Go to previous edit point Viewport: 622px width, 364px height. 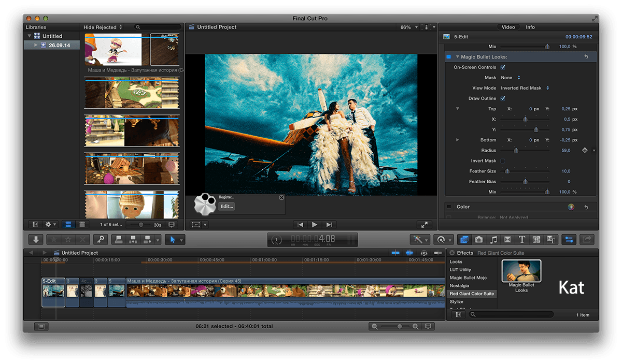point(300,225)
